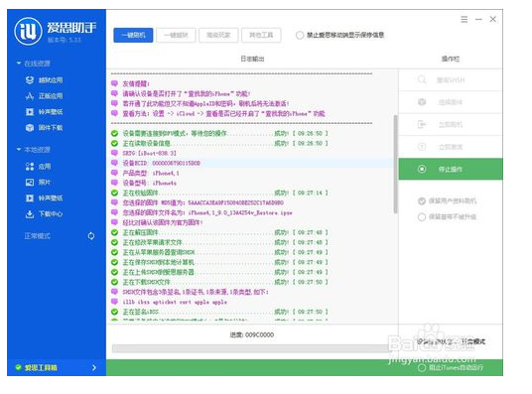Open 照片 (photos) under 本地资源

pos(38,183)
